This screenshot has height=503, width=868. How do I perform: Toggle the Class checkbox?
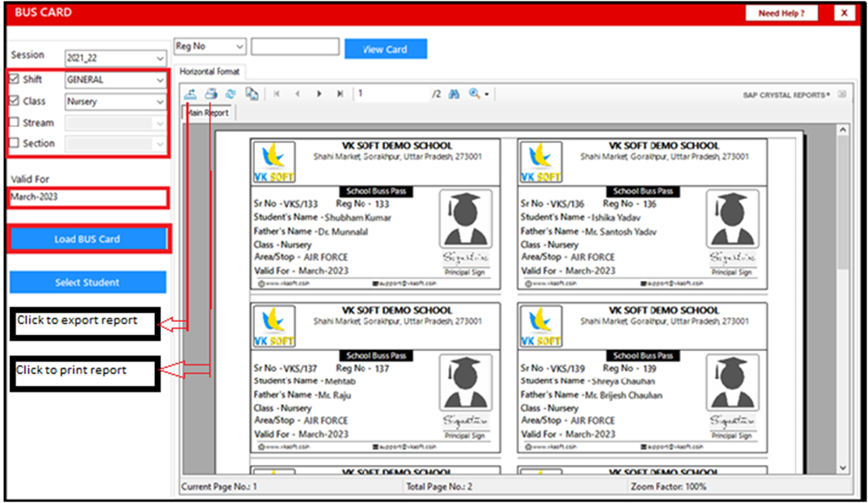14,101
